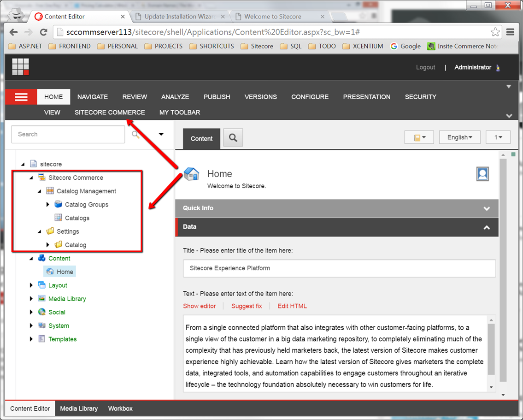Switch to Workbox bottom tab

click(x=120, y=408)
